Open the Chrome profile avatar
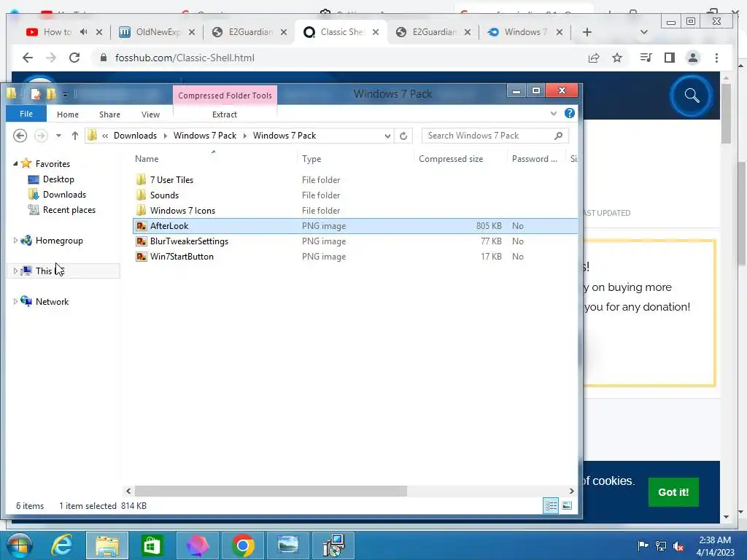 pos(693,58)
